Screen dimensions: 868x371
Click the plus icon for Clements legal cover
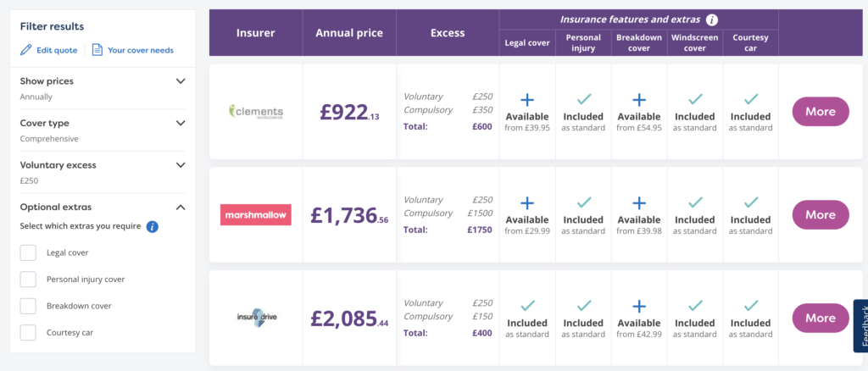click(x=527, y=100)
